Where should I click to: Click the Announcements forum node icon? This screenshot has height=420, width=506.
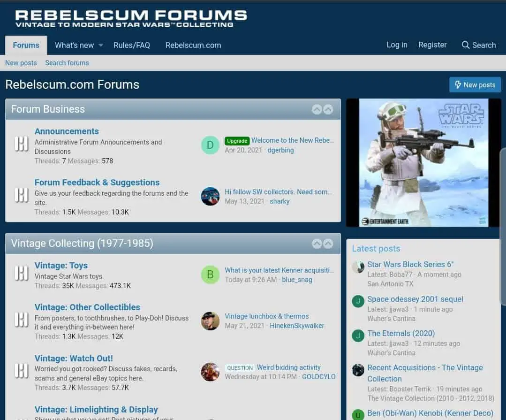21,144
